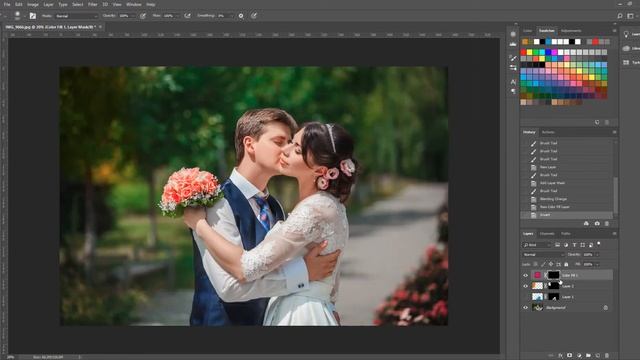Open the Edit menu
This screenshot has width=640, height=360.
pos(19,4)
